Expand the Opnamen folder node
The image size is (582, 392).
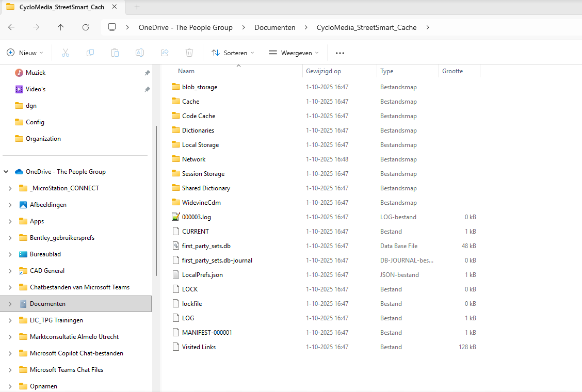point(10,386)
